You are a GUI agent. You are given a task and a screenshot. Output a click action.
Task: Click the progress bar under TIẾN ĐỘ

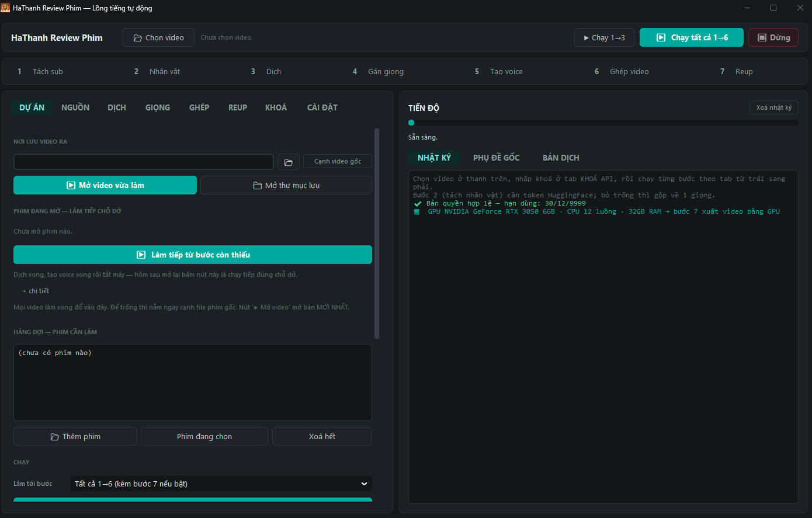[x=603, y=123]
